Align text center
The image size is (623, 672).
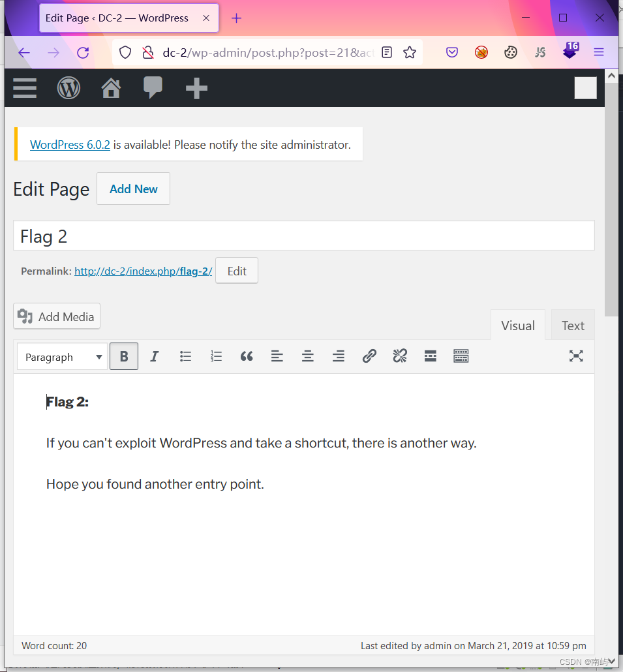(x=308, y=356)
